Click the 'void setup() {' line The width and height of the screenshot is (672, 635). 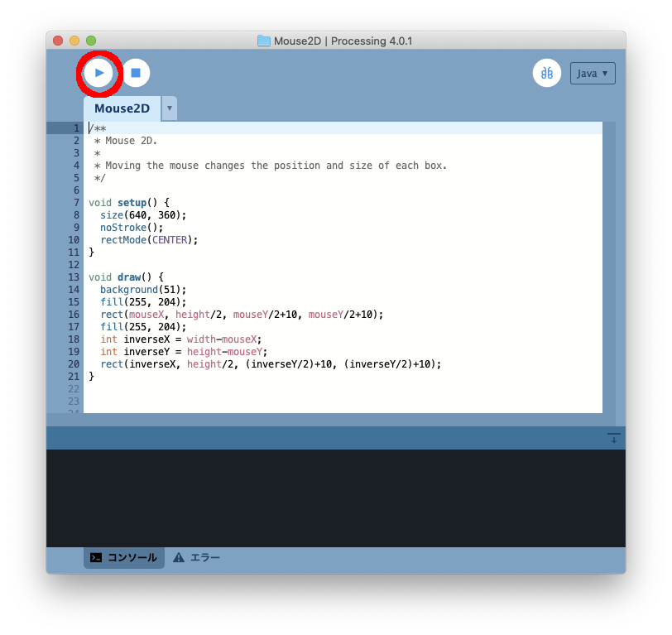[128, 202]
